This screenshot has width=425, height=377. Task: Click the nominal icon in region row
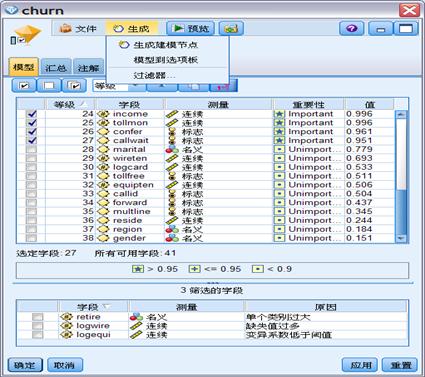(172, 229)
